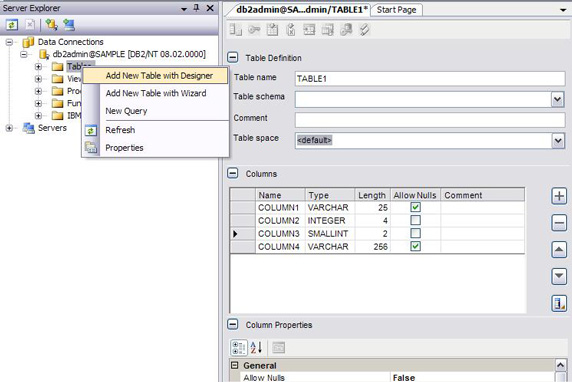Click the key icon in designer toolbar
The image size is (572, 382).
pyautogui.click(x=254, y=30)
